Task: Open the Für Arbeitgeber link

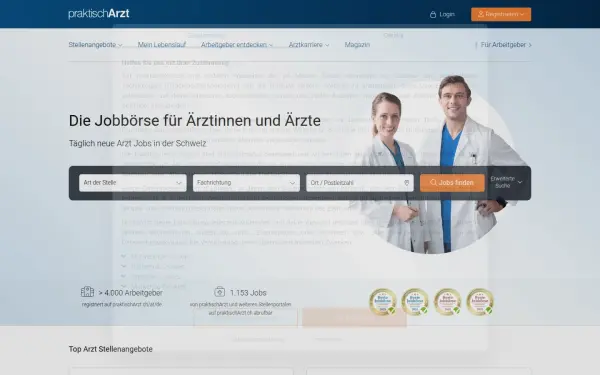Action: (x=506, y=45)
